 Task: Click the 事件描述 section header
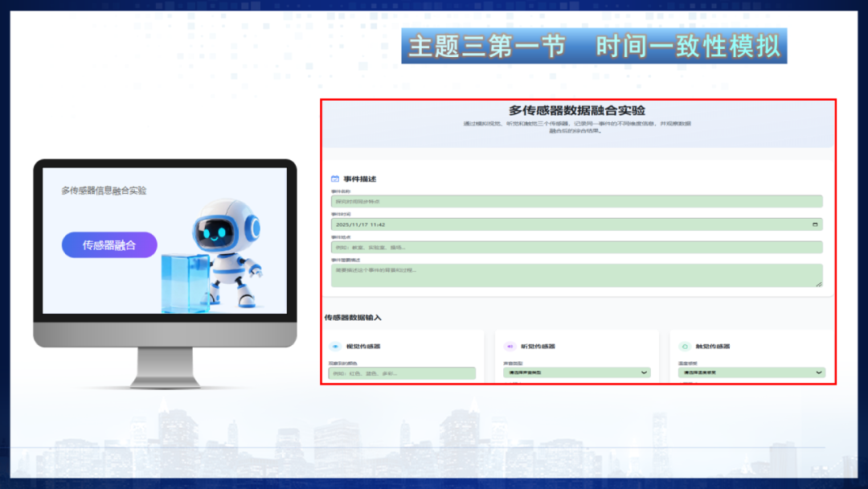coord(354,179)
